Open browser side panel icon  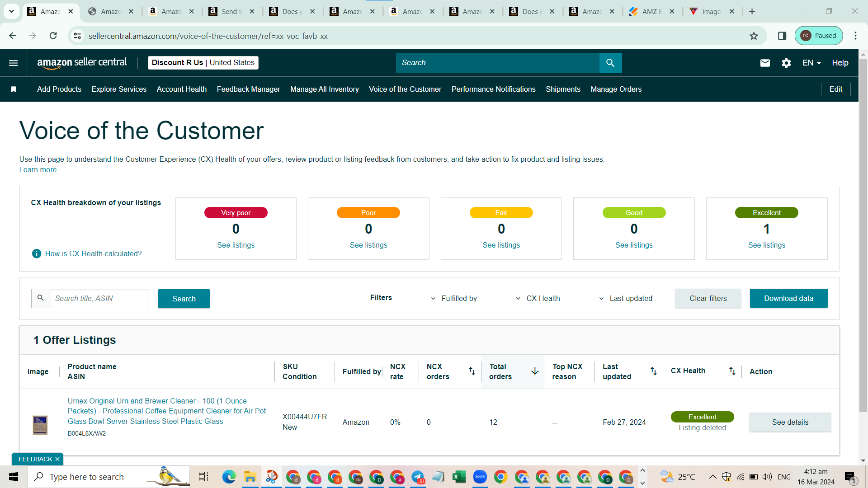tap(782, 36)
